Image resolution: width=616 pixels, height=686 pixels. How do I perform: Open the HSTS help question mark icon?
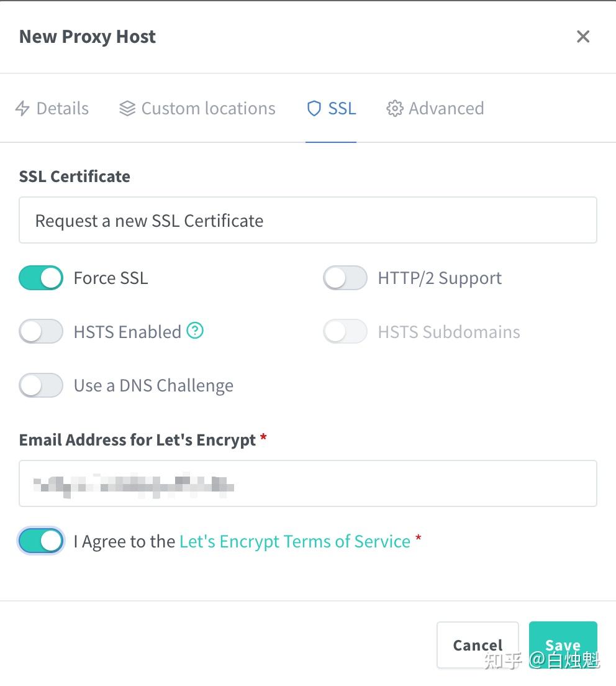[x=195, y=331]
